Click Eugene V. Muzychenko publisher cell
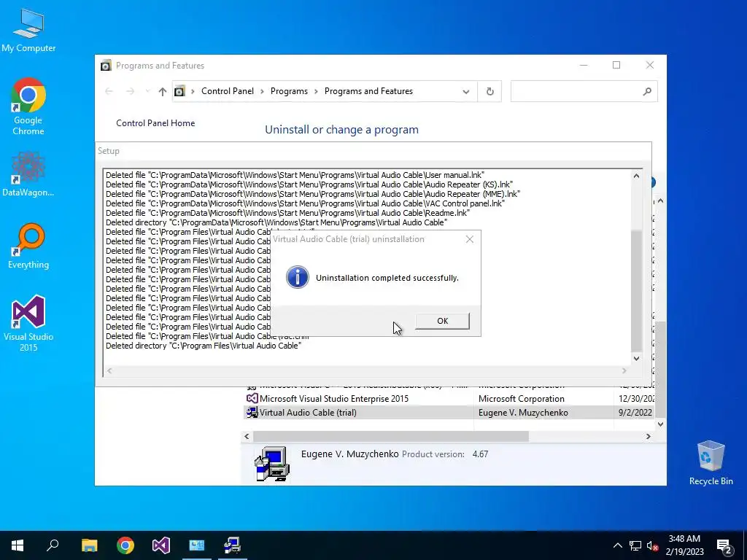Image resolution: width=747 pixels, height=560 pixels. [523, 413]
